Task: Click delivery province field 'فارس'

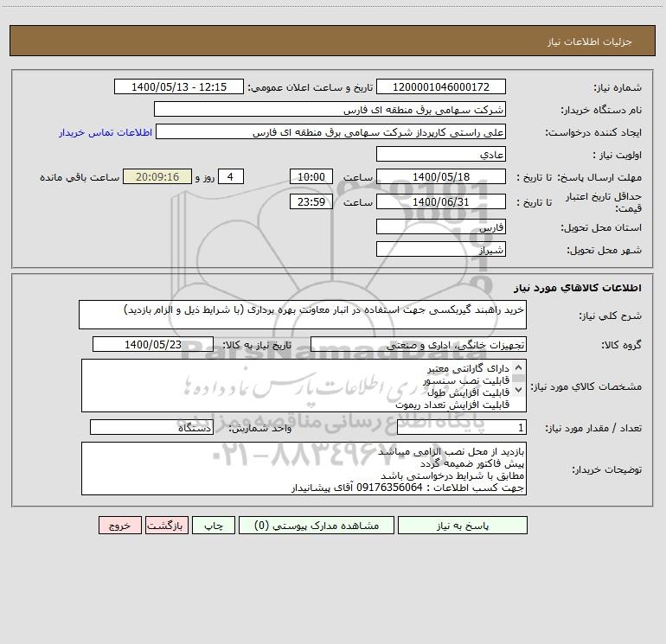Action: pos(441,226)
